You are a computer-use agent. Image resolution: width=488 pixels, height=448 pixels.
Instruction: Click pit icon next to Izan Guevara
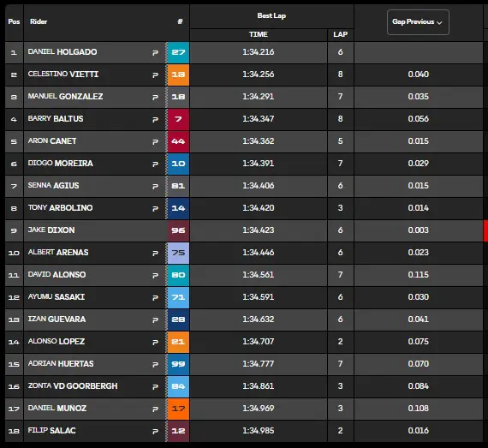[x=155, y=320]
